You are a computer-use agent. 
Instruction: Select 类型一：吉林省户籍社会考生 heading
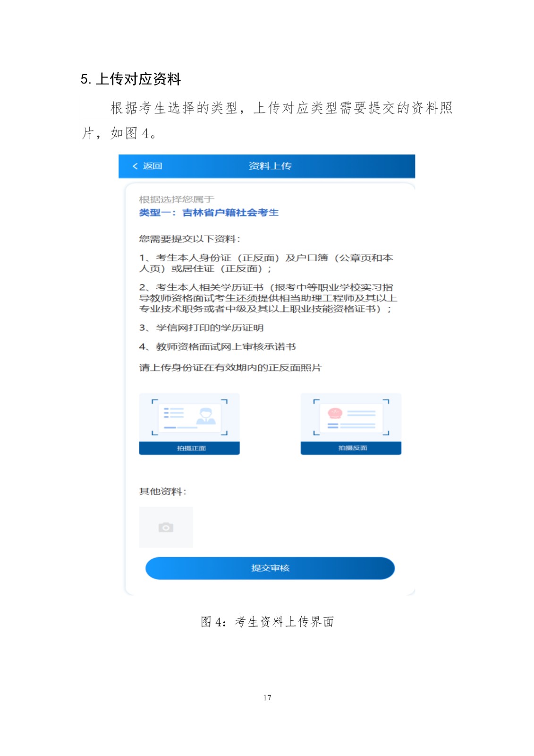click(209, 213)
